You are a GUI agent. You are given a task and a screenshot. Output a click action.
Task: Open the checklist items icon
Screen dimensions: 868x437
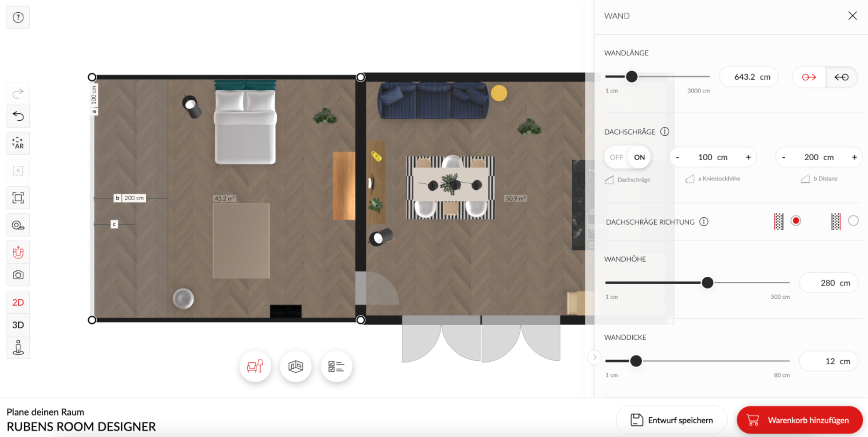click(336, 366)
